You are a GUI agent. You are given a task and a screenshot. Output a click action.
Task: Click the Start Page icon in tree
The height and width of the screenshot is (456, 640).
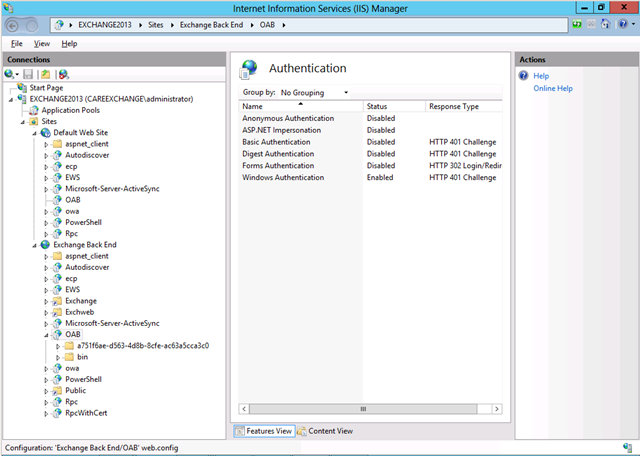tap(22, 87)
